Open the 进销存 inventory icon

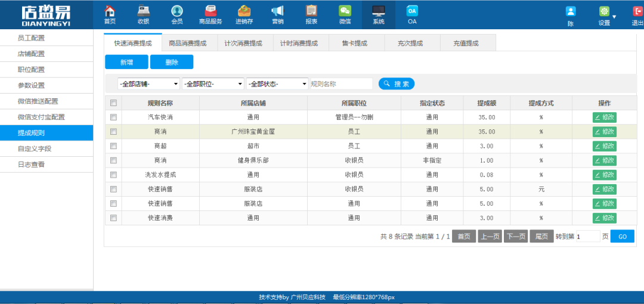coord(244,11)
